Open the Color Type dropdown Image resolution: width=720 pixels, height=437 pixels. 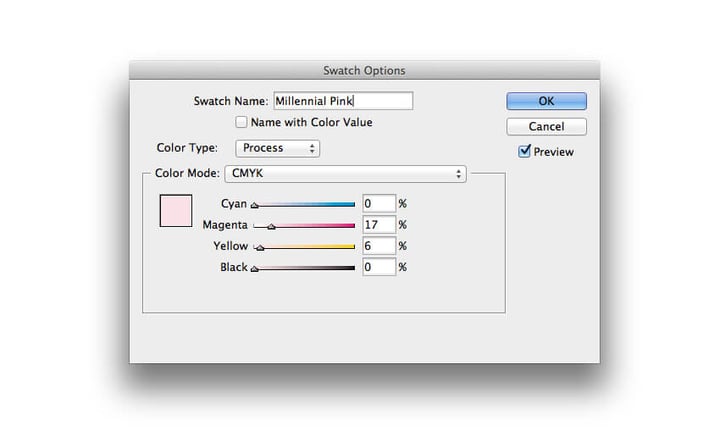point(277,148)
